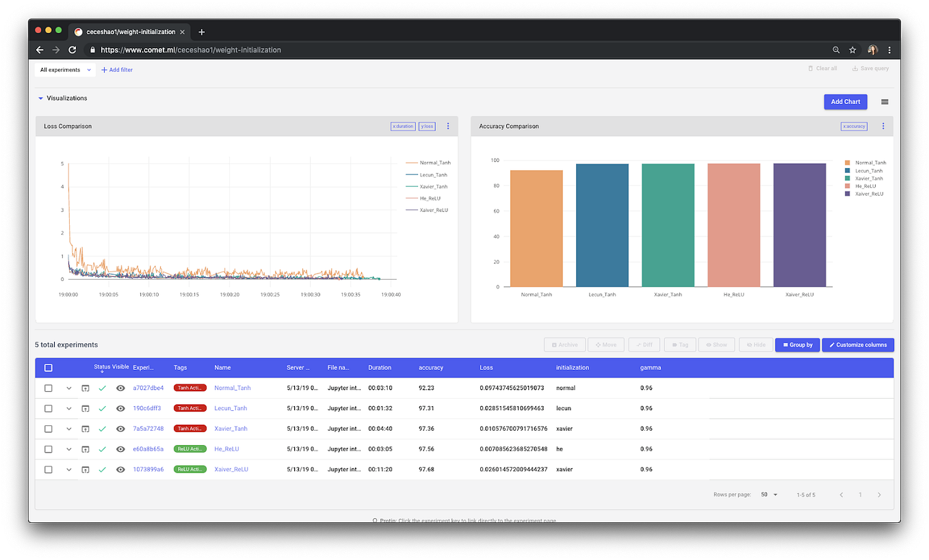
Task: Toggle visibility eye for the Xavier_Tanh experiment
Action: [120, 429]
